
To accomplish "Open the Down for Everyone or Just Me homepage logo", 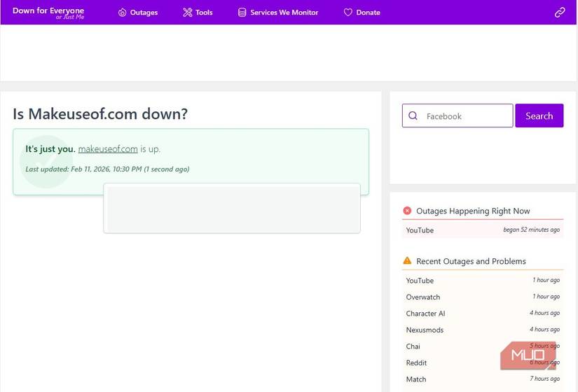I will point(48,13).
